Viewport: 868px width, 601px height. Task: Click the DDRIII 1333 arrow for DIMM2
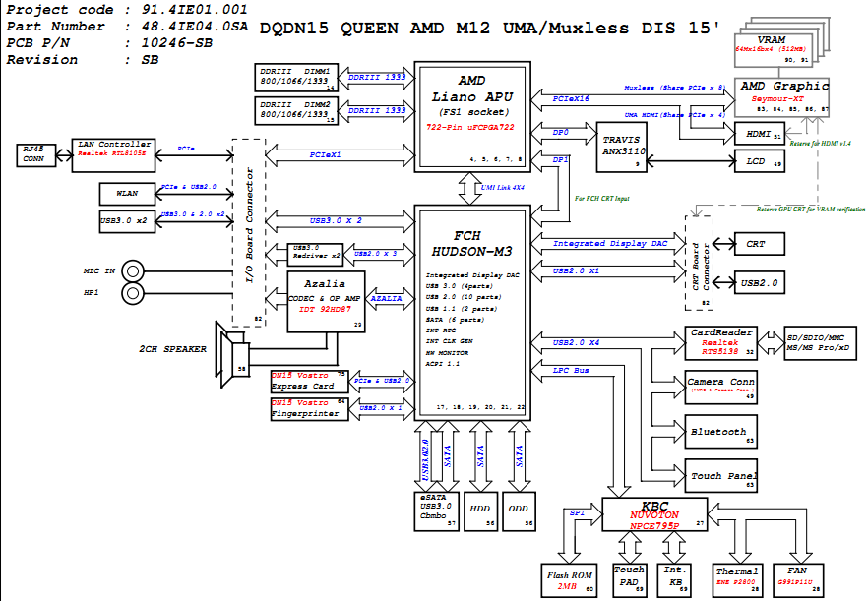coord(376,110)
